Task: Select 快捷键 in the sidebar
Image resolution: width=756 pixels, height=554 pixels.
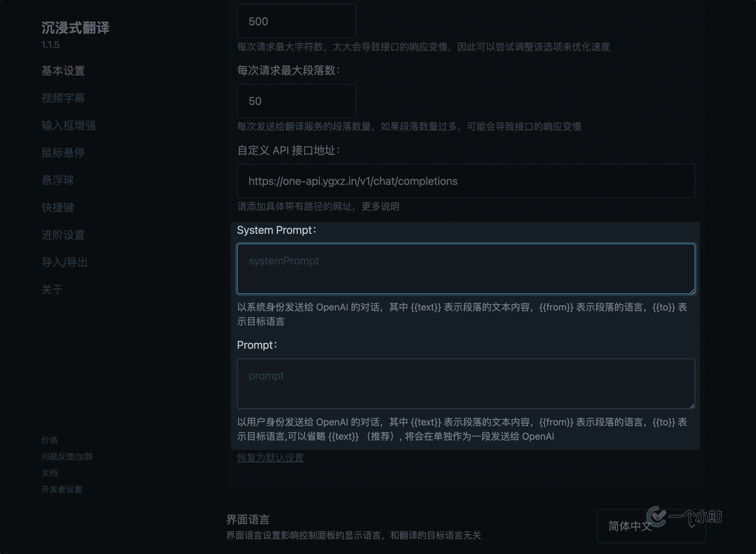Action: tap(58, 208)
